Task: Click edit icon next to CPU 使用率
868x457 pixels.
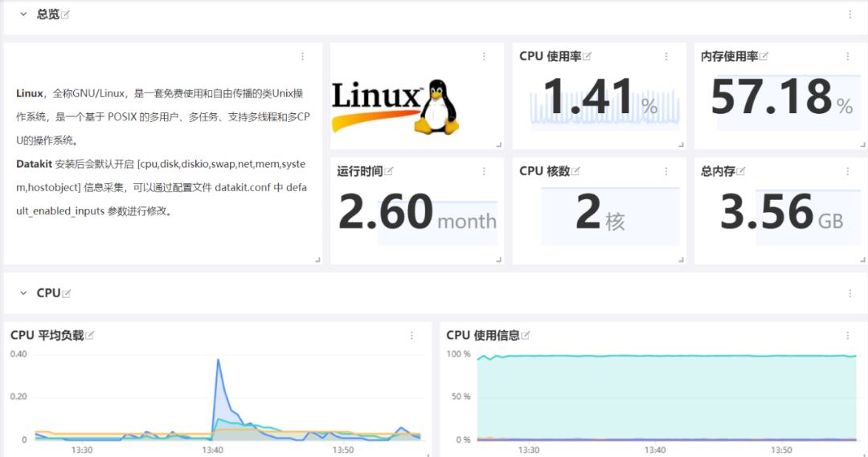Action: [588, 56]
